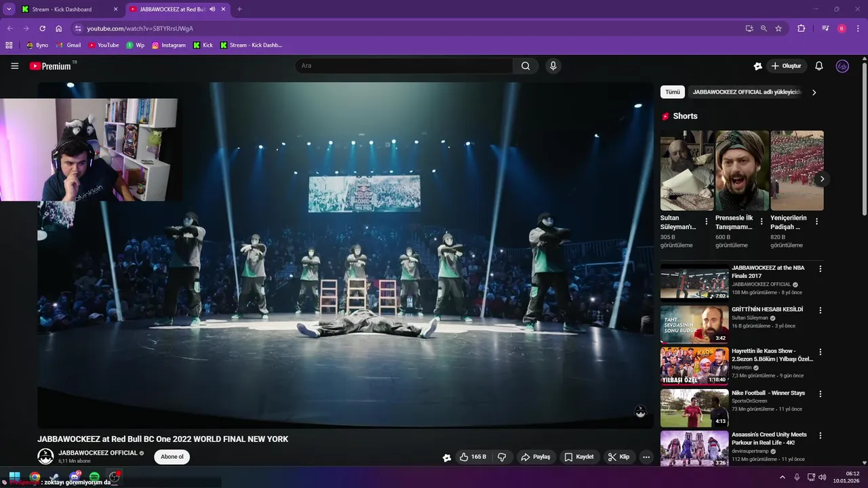Select JABBAWOCKEEZ OFFICIAL adlı yükleyici chip
The height and width of the screenshot is (488, 868).
747,92
